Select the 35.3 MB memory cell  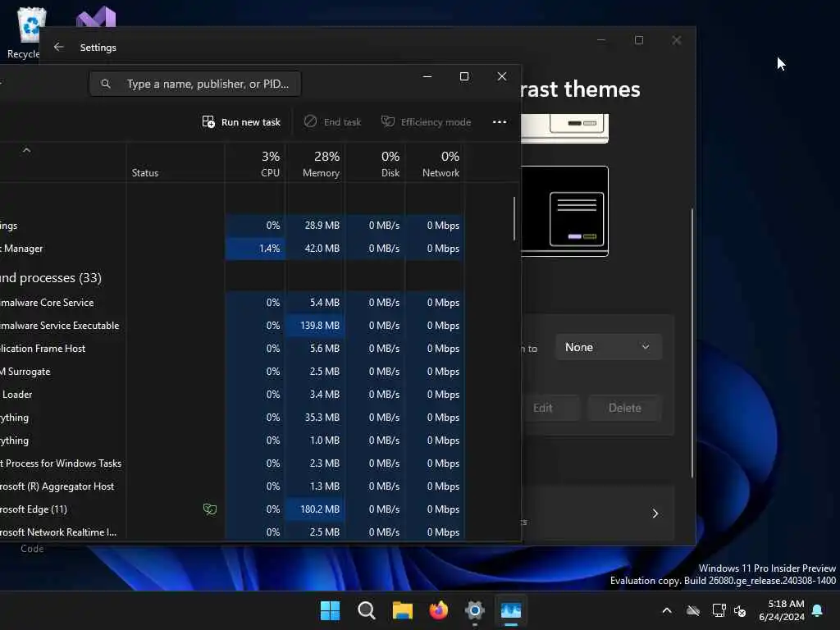315,418
